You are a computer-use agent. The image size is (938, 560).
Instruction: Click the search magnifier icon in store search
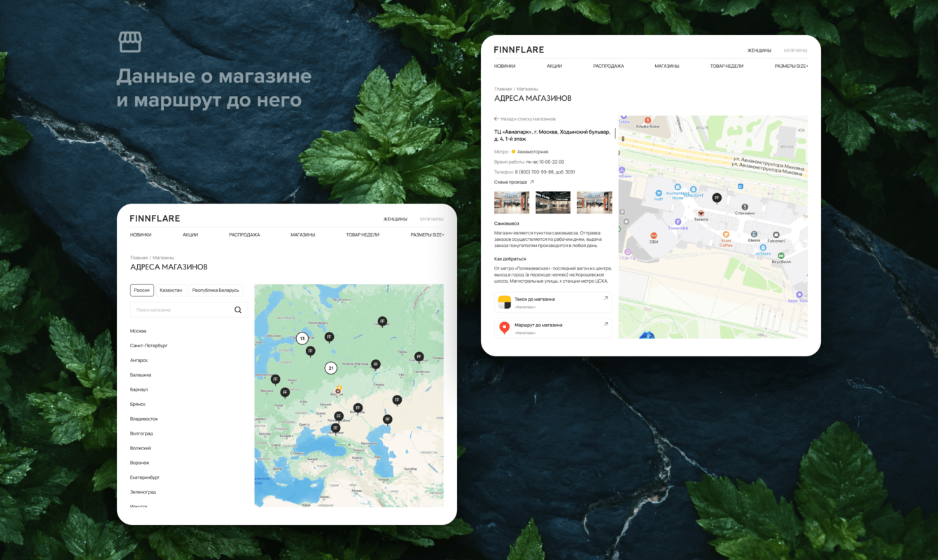click(x=238, y=310)
